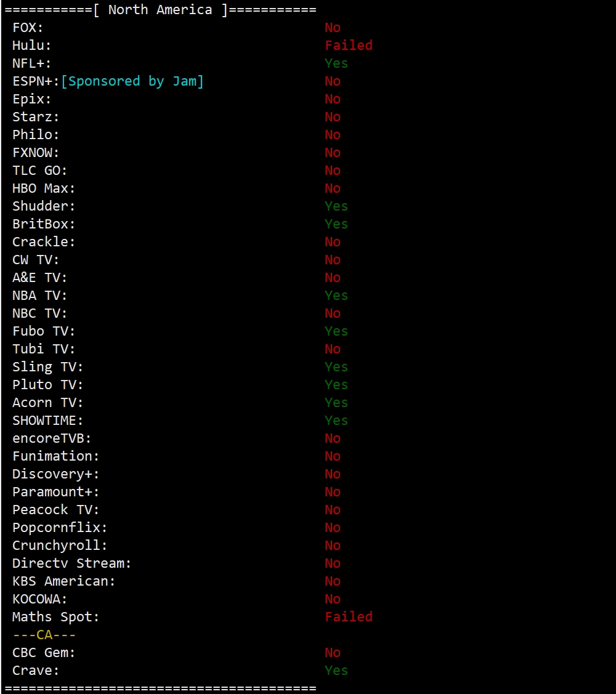Select the HBO Max entry

(x=44, y=188)
